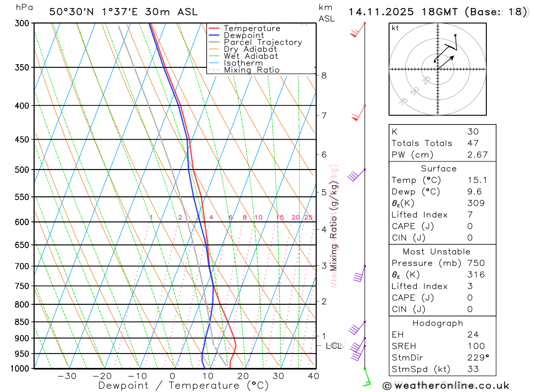Click the purple wind barb at 500 hPa
Image resolution: width=535 pixels, height=392 pixels.
(356, 175)
